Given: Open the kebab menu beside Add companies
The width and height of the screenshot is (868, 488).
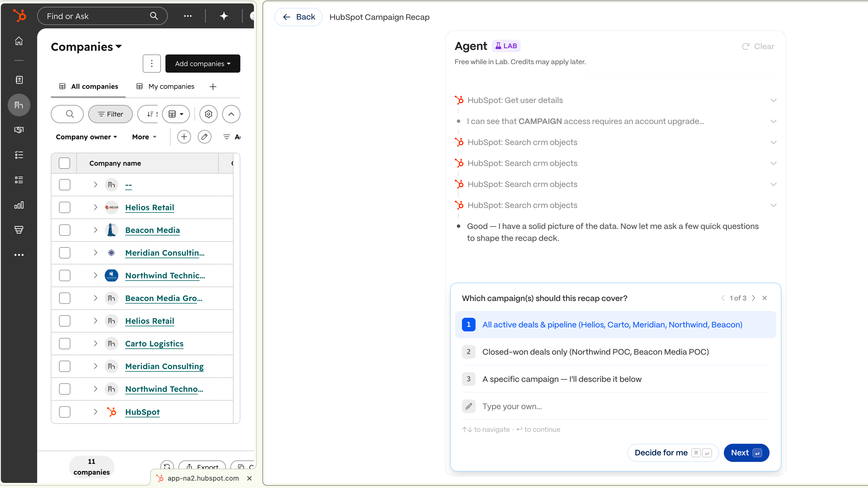Looking at the screenshot, I should 152,63.
